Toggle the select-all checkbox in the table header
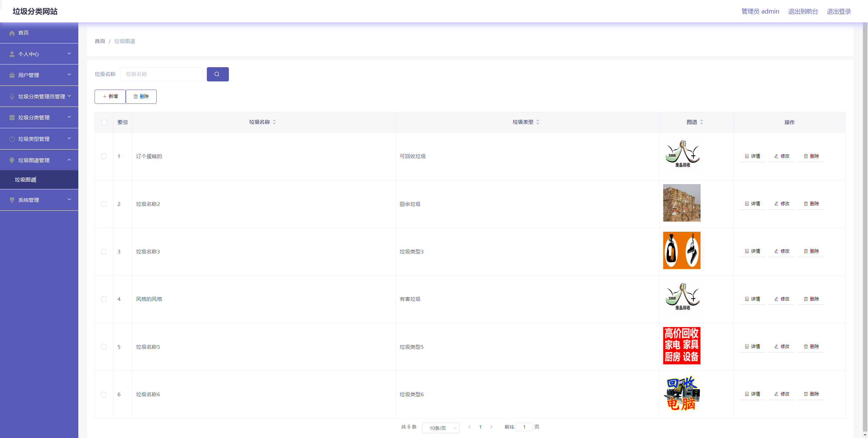 pos(104,122)
